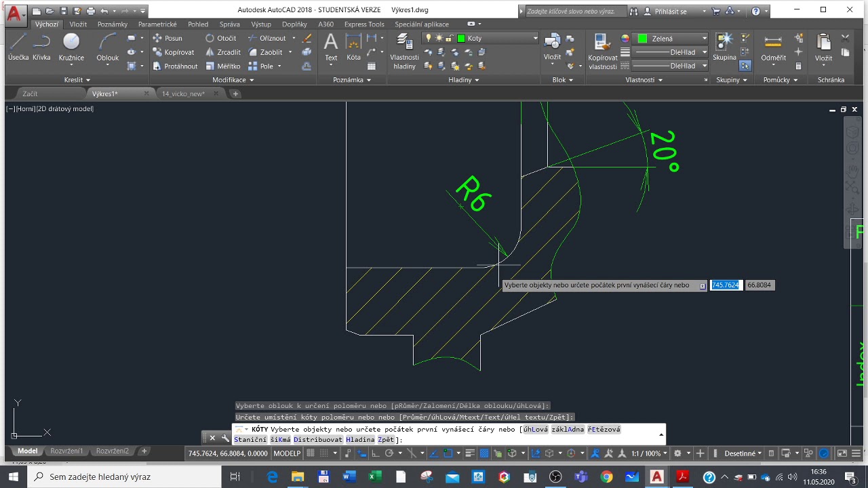Activate the Protáhnout stretch tool
The width and height of the screenshot is (868, 488).
point(175,66)
